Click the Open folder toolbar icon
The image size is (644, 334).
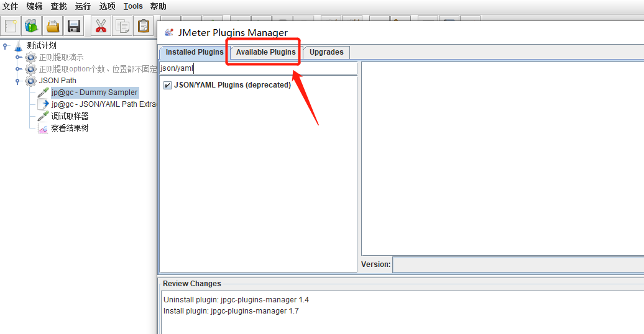pyautogui.click(x=53, y=26)
